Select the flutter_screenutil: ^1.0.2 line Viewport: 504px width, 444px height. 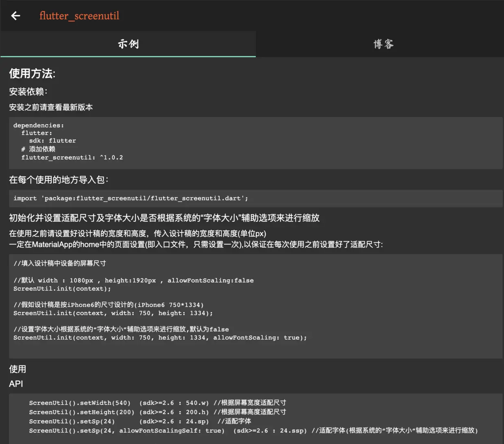pos(72,158)
